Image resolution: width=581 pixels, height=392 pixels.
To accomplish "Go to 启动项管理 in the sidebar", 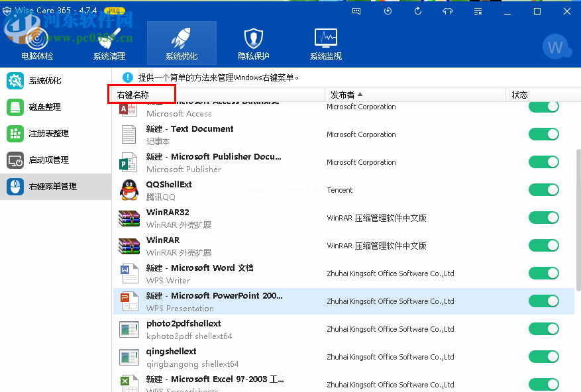I will (48, 160).
